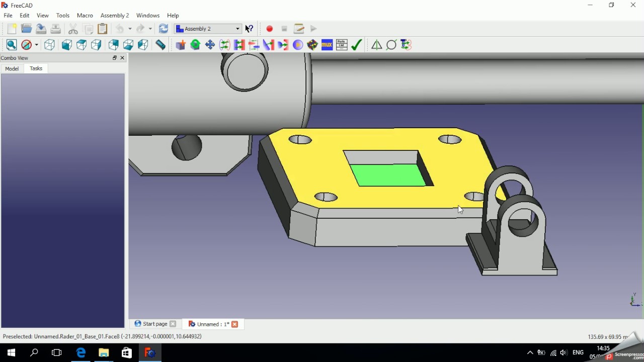Open the Edit menu
The width and height of the screenshot is (644, 362).
(x=24, y=16)
